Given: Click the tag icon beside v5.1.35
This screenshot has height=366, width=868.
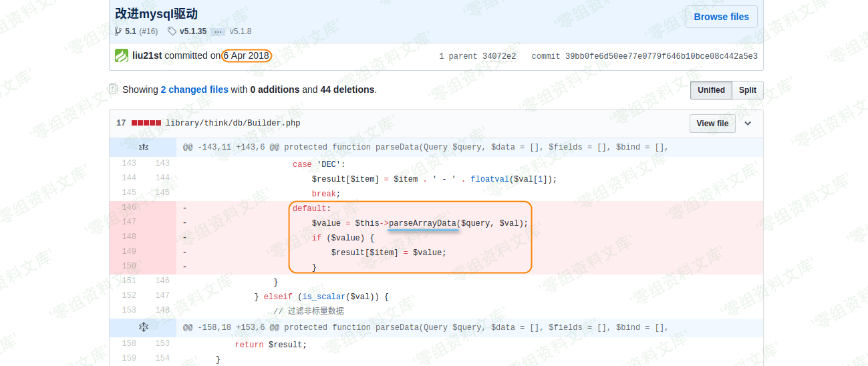Looking at the screenshot, I should pyautogui.click(x=172, y=31).
